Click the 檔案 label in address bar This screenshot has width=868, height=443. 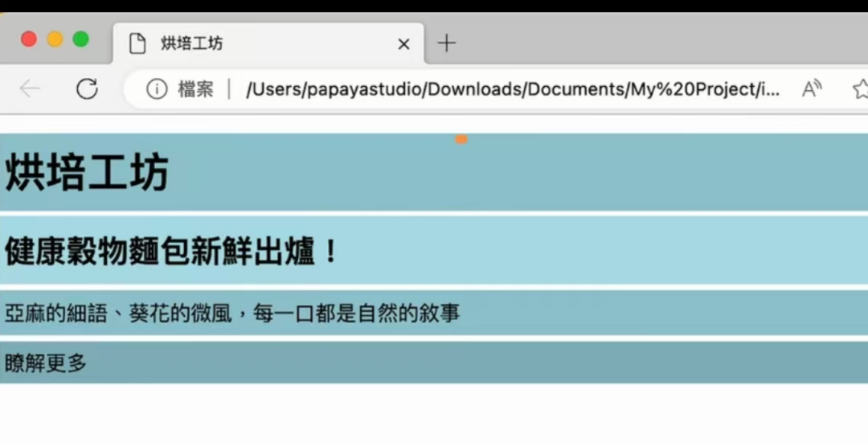coord(195,88)
